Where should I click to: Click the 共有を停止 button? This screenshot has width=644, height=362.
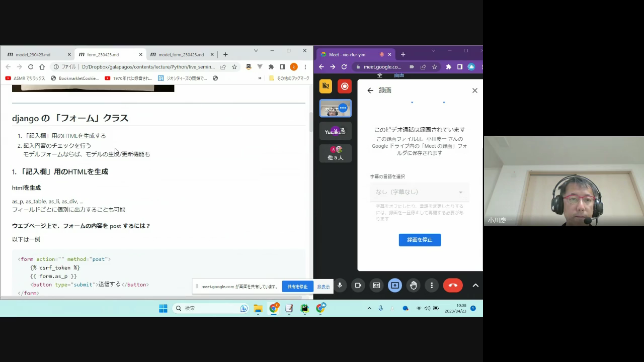point(297,287)
